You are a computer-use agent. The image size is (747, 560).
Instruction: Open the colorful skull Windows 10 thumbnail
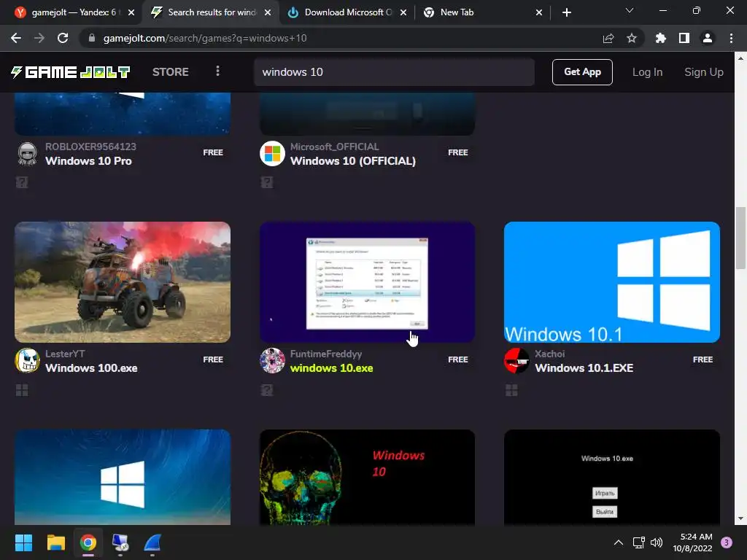[368, 477]
